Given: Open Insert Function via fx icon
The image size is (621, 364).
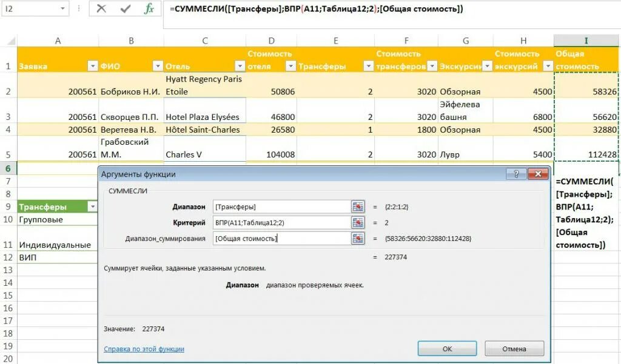Looking at the screenshot, I should point(149,8).
